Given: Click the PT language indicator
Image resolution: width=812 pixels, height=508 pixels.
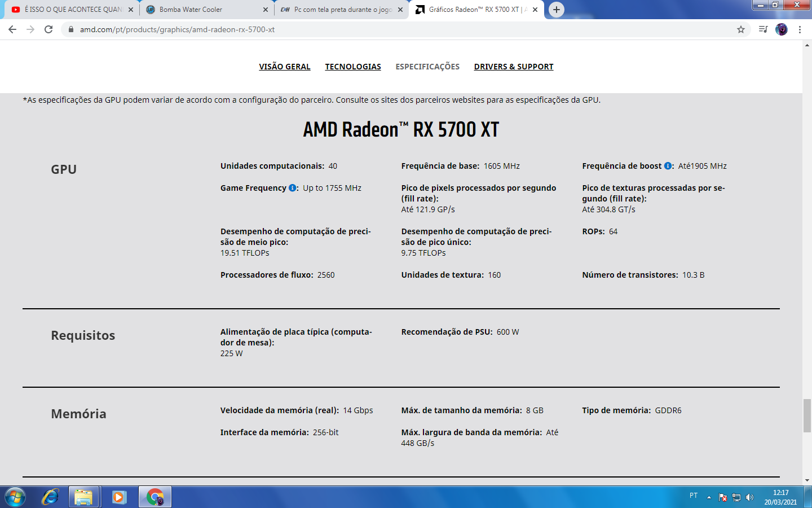Looking at the screenshot, I should [694, 496].
